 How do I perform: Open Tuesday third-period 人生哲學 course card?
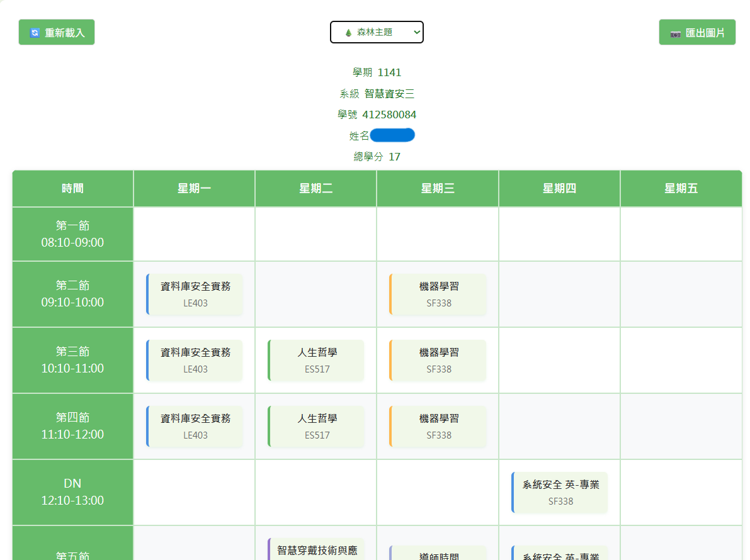point(316,360)
